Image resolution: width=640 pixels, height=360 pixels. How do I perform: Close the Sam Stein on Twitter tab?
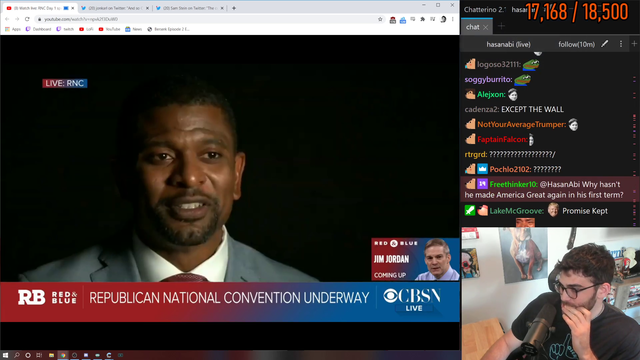pyautogui.click(x=222, y=8)
